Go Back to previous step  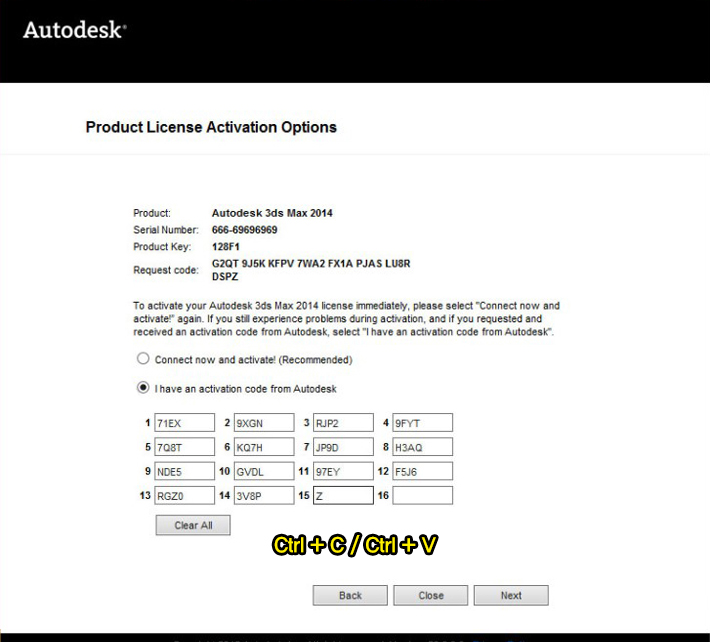tap(350, 595)
